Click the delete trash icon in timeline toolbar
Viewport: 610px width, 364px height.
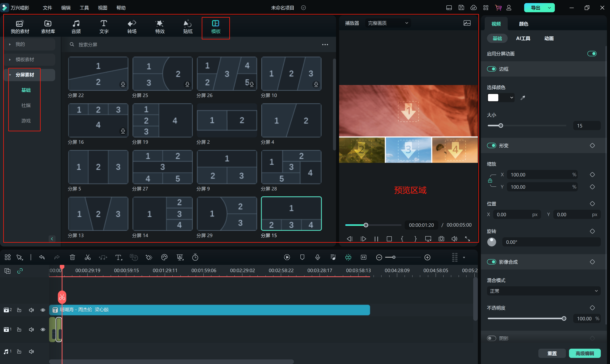[72, 257]
